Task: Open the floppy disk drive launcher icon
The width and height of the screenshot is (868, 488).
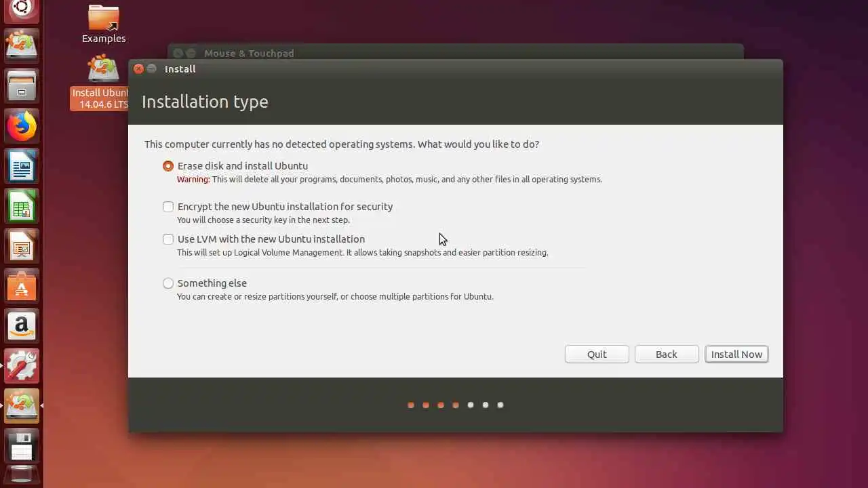Action: click(22, 446)
